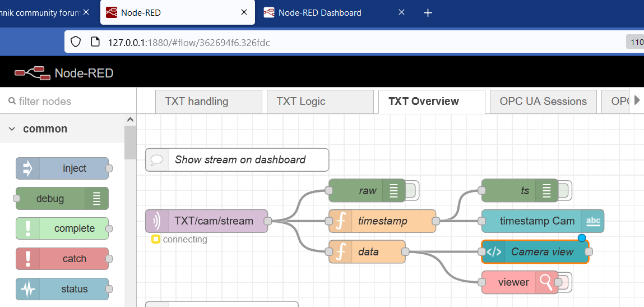The width and height of the screenshot is (644, 307).
Task: Click the MQTT icon on TXT/cam/stream node
Action: pyautogui.click(x=157, y=221)
